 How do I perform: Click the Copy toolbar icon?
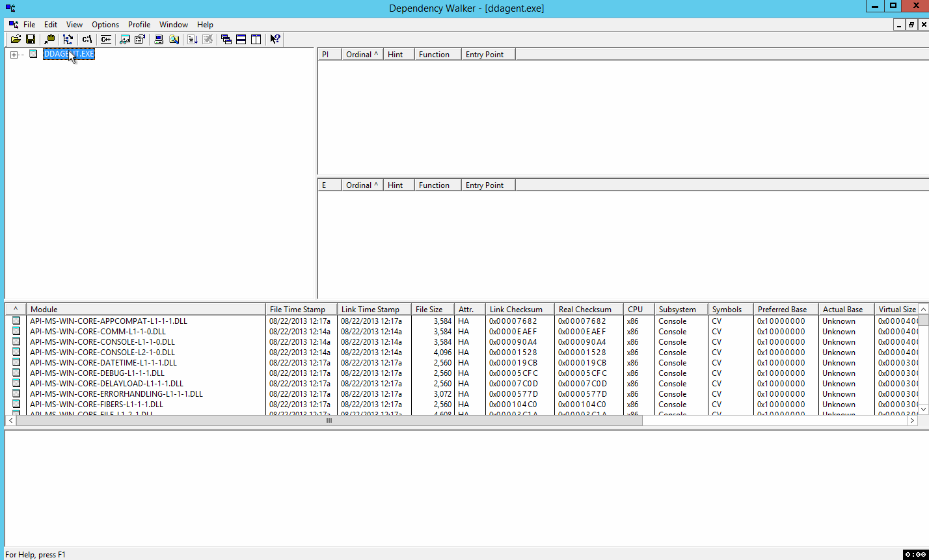(49, 39)
